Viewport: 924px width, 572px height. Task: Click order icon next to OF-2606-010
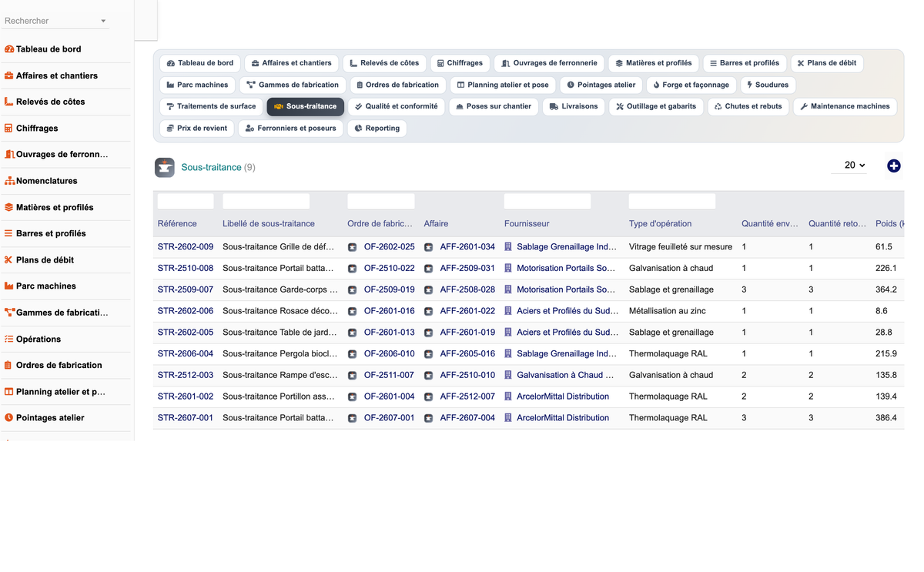point(352,354)
